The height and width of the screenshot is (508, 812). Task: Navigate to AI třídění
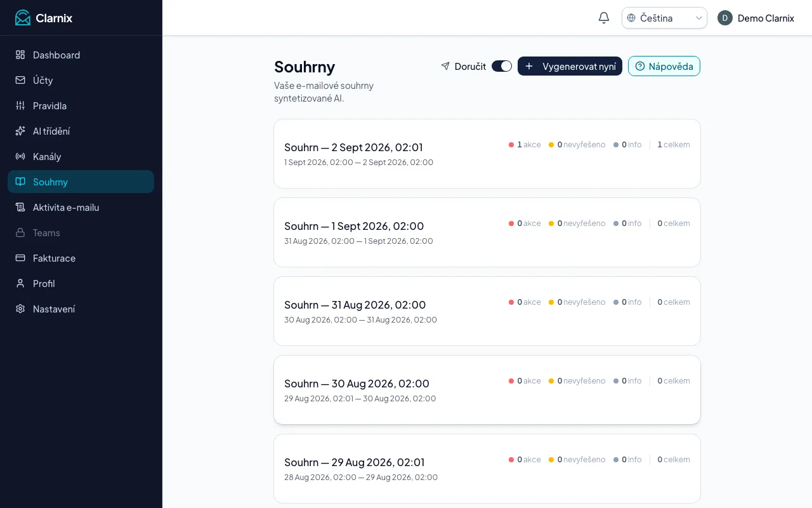coord(81,131)
